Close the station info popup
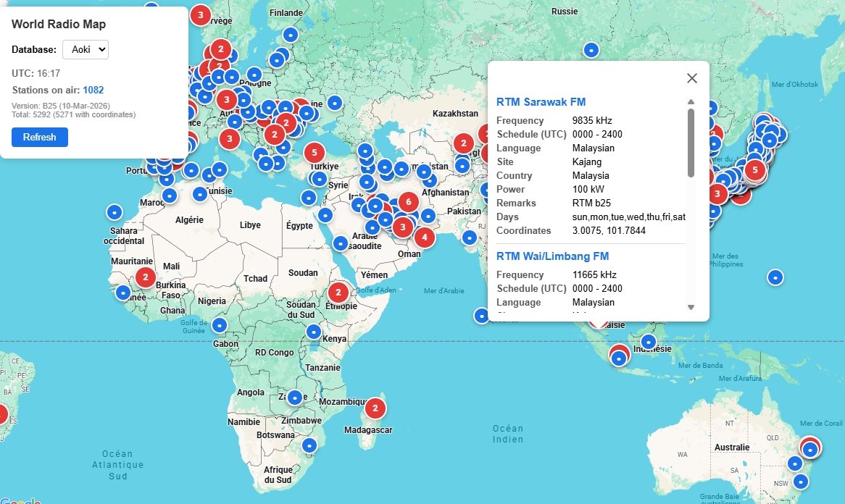Screen dimensions: 845x504 click(x=692, y=78)
